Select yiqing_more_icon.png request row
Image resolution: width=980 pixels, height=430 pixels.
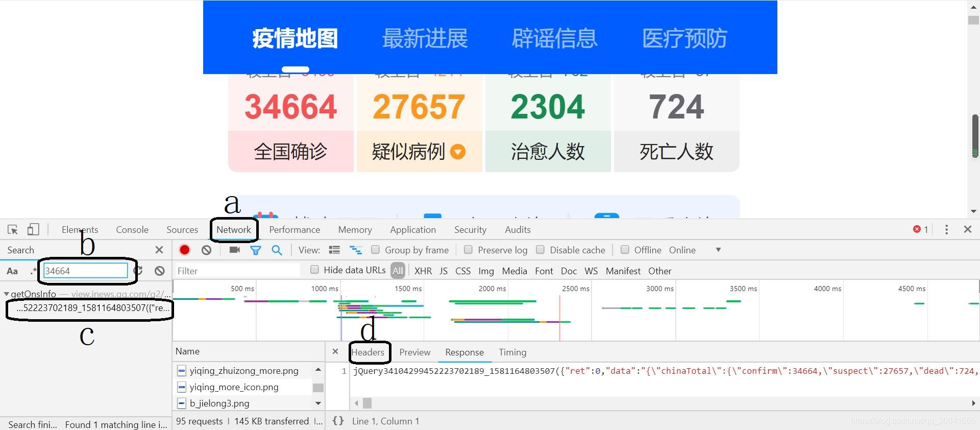tap(243, 387)
